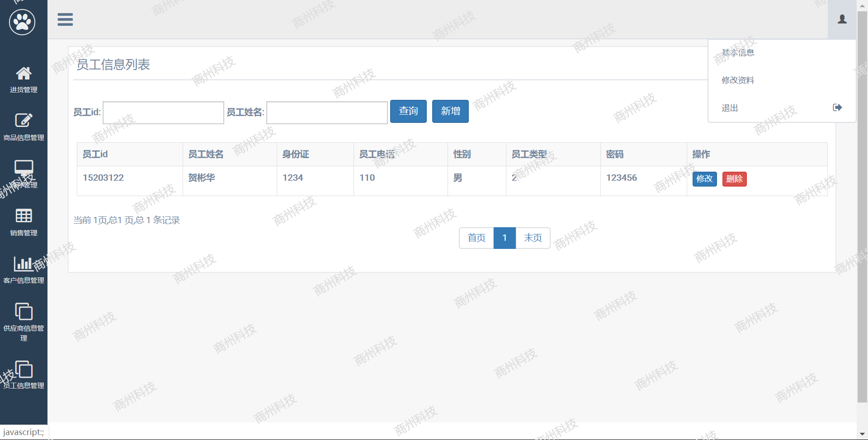868x440 pixels.
Task: Click the bar chart icon for 客户信息管理
Action: pyautogui.click(x=24, y=263)
